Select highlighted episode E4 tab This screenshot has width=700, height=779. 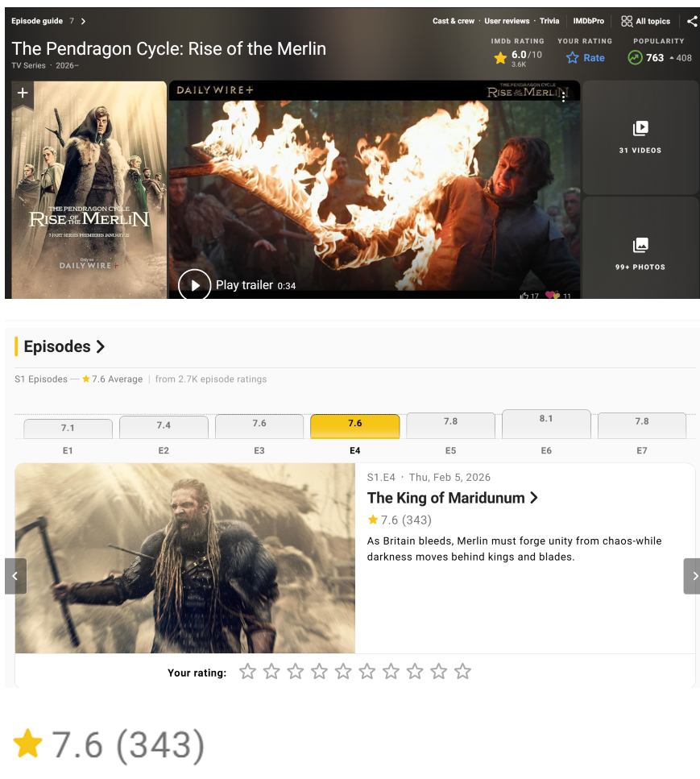click(x=354, y=426)
